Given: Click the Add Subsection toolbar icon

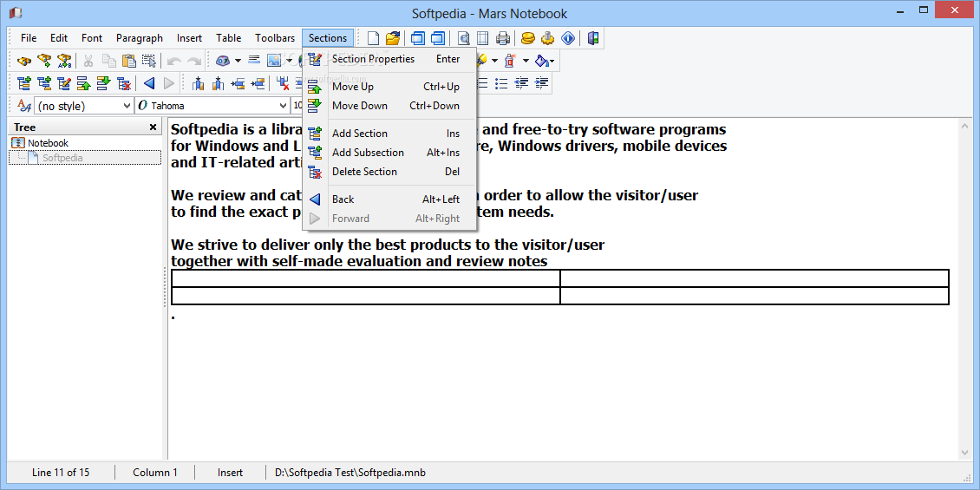Looking at the screenshot, I should click(44, 83).
